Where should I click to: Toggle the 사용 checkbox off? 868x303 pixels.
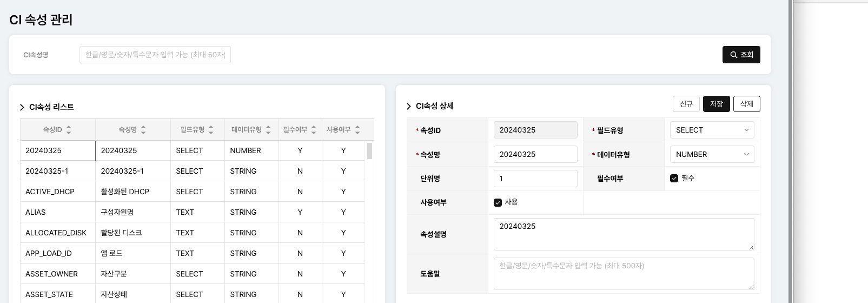pos(498,202)
